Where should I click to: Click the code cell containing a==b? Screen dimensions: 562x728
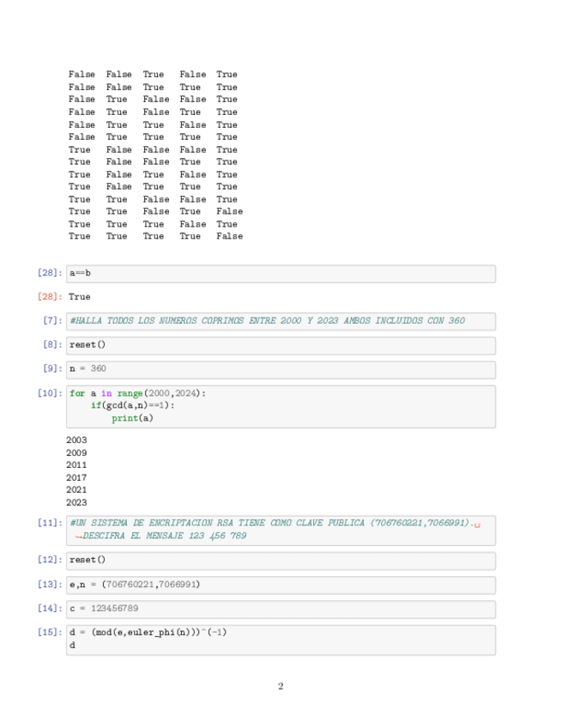coord(281,273)
